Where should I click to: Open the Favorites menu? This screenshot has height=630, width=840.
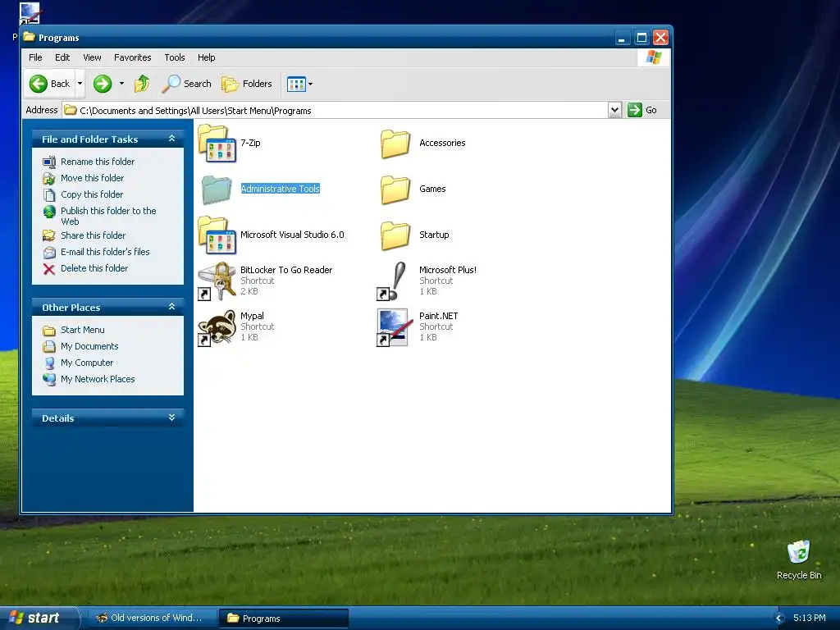(x=132, y=57)
